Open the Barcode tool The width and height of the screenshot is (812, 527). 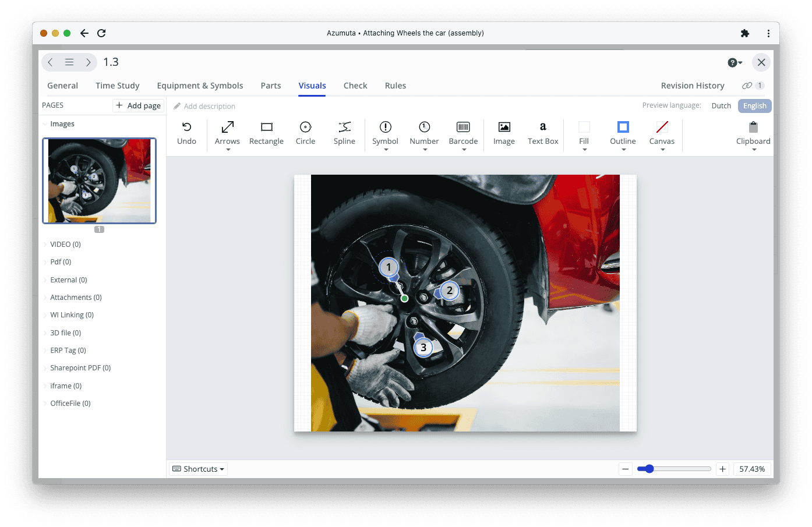463,128
